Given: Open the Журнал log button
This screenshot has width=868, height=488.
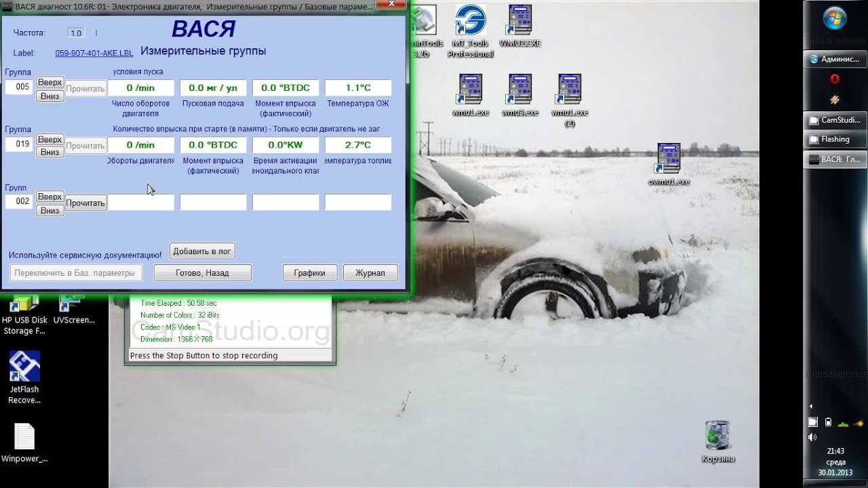Looking at the screenshot, I should 370,272.
